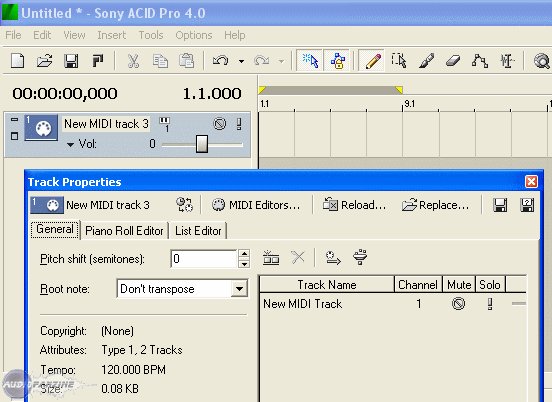
Task: Click the loop region bar above ruler
Action: 330,90
